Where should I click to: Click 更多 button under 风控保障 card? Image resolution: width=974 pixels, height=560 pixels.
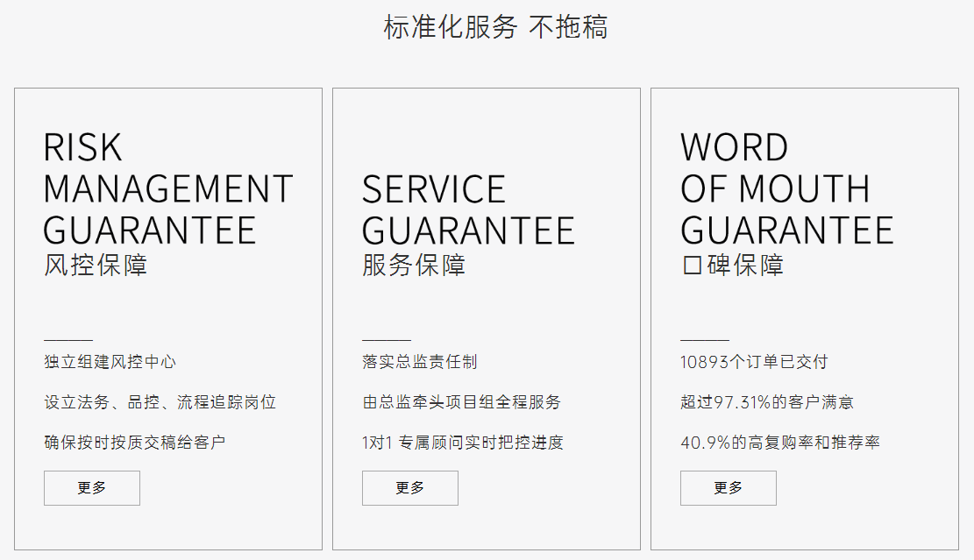point(91,488)
